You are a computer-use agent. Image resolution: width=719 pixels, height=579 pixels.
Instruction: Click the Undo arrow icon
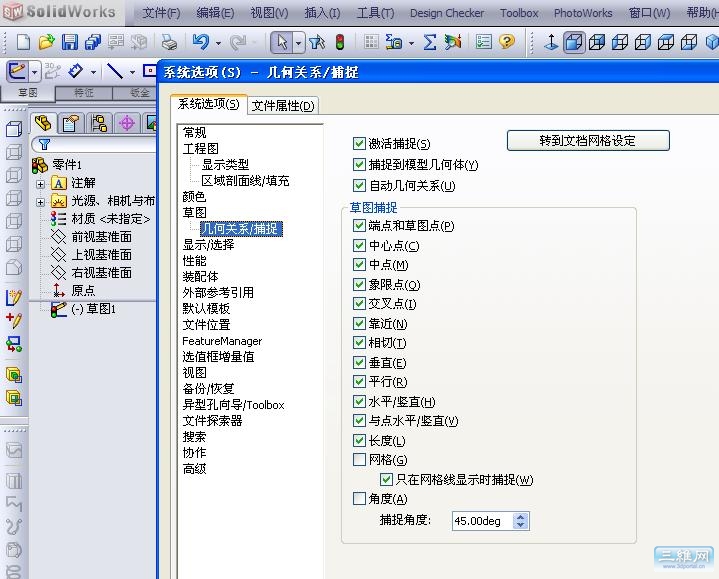coord(201,42)
